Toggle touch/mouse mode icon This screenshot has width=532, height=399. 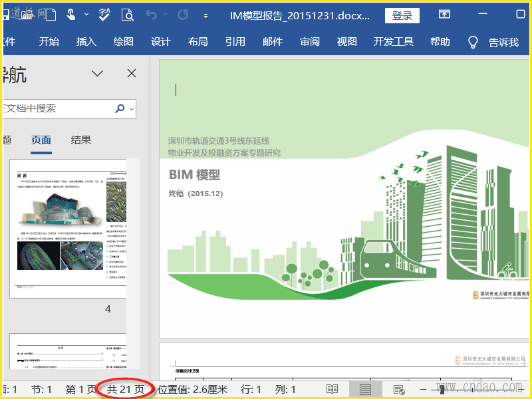click(x=70, y=15)
